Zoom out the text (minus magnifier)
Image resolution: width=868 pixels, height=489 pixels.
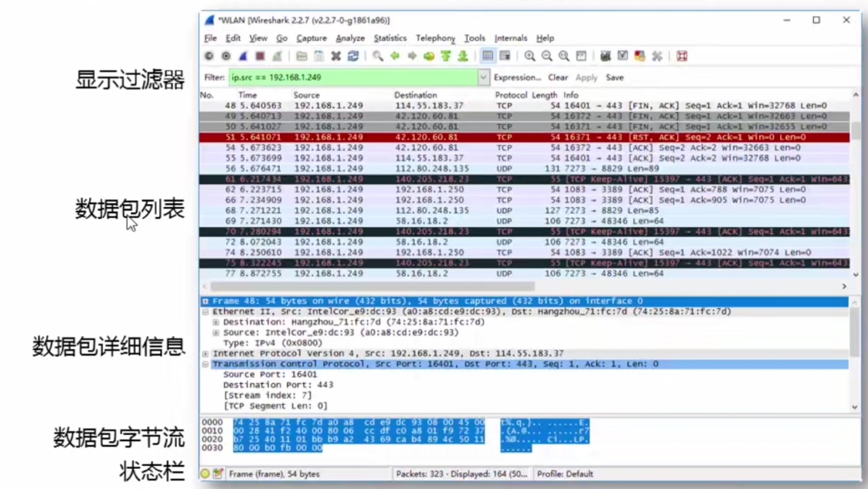pos(547,56)
